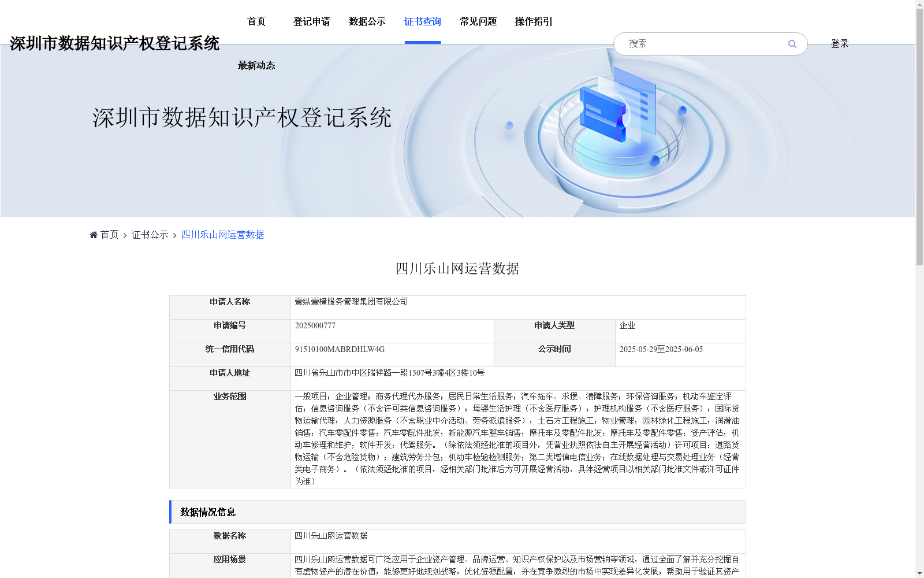The height and width of the screenshot is (578, 924).
Task: Click the applicant type value 企业
Action: click(x=627, y=325)
